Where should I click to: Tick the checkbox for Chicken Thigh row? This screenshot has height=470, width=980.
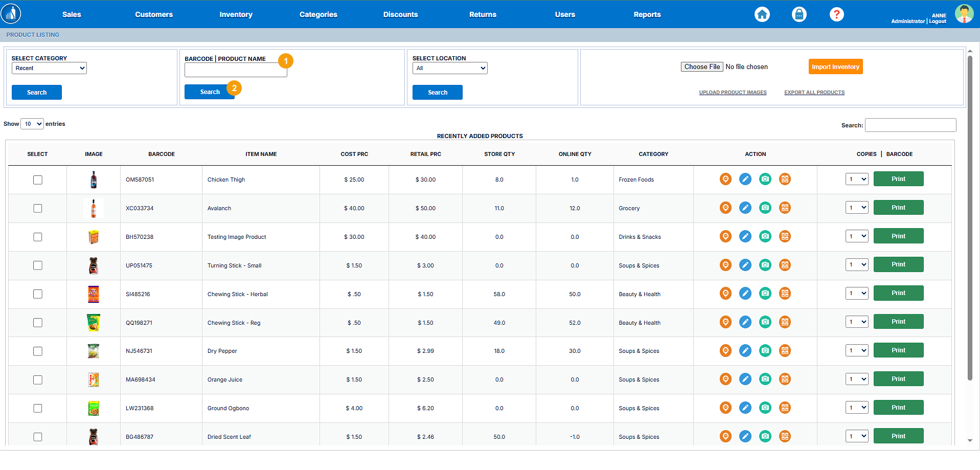[x=38, y=180]
